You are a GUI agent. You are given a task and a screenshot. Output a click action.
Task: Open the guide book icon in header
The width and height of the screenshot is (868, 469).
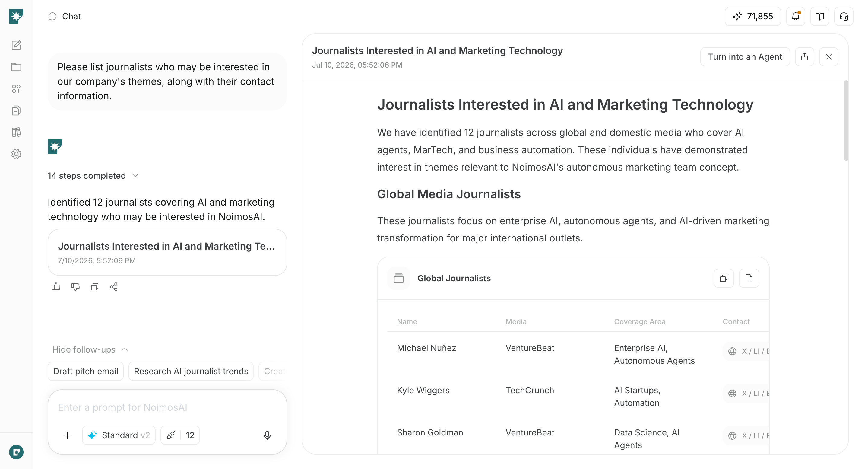[819, 16]
